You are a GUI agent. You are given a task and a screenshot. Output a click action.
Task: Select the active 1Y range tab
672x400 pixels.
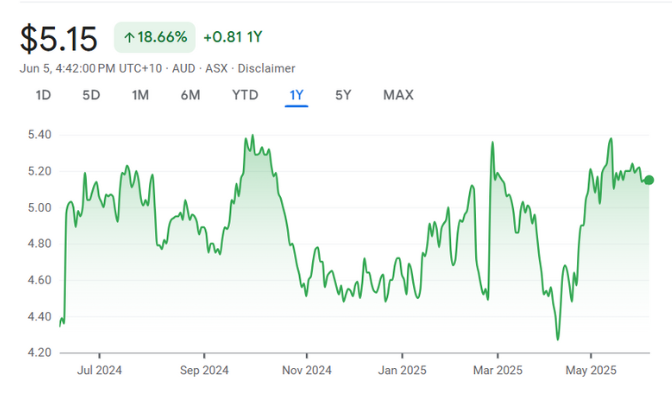pos(297,95)
